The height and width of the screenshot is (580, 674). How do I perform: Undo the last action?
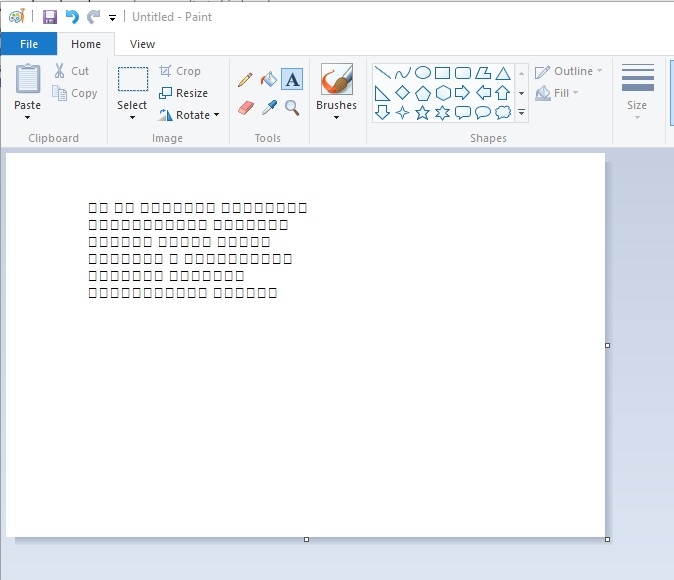pyautogui.click(x=72, y=17)
